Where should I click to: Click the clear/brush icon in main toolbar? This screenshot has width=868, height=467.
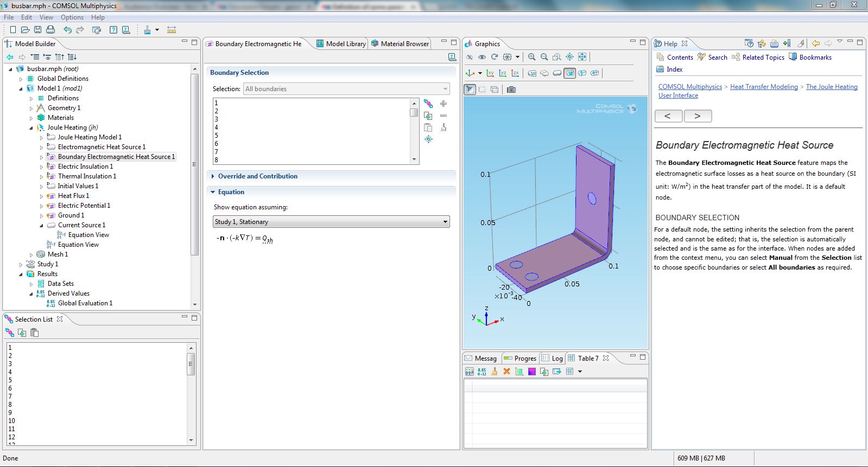point(147,30)
